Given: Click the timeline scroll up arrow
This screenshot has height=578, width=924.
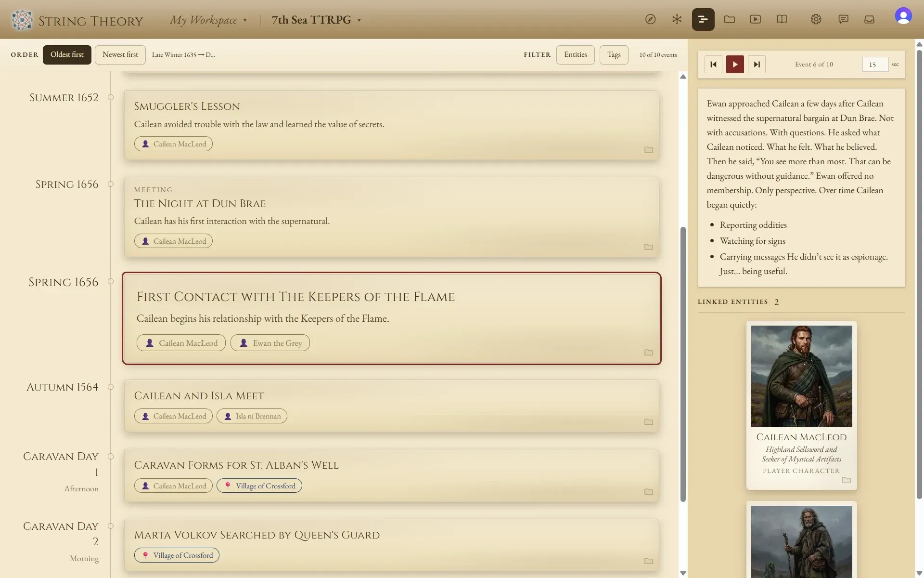Looking at the screenshot, I should click(x=682, y=77).
